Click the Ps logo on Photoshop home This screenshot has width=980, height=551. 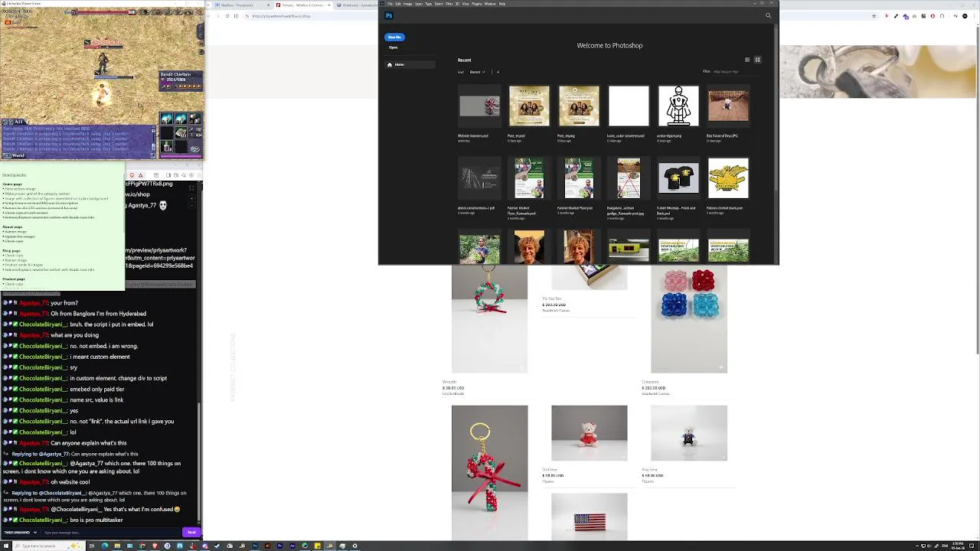(x=389, y=15)
